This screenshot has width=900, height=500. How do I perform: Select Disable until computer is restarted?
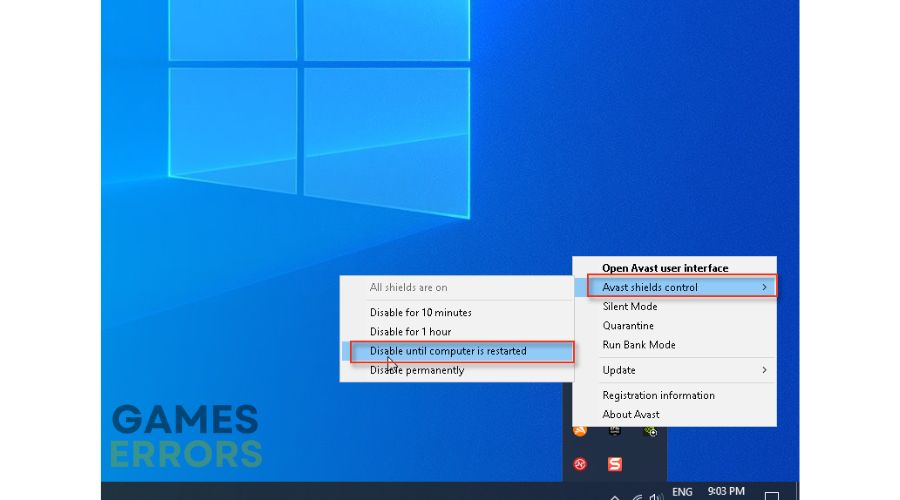(x=457, y=351)
